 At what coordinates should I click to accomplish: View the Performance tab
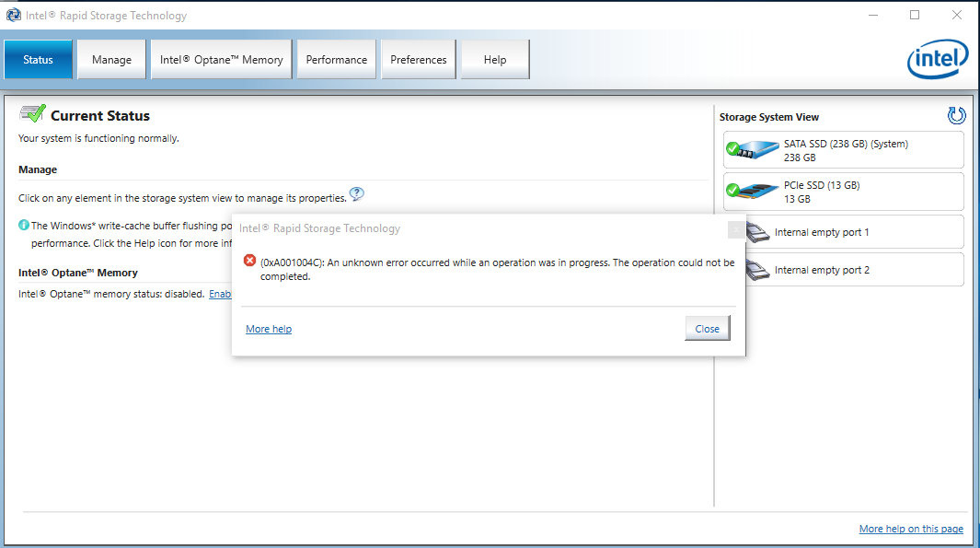(x=336, y=59)
